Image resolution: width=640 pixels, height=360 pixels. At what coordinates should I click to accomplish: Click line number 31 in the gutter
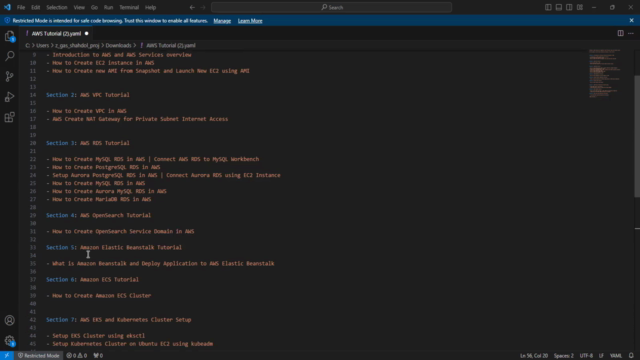tap(33, 231)
